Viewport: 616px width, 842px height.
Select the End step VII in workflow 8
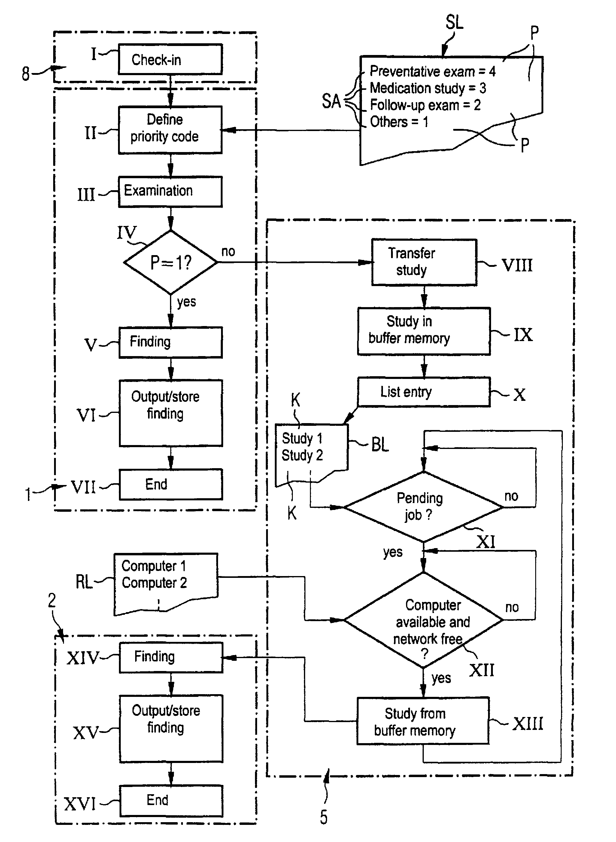(x=153, y=484)
